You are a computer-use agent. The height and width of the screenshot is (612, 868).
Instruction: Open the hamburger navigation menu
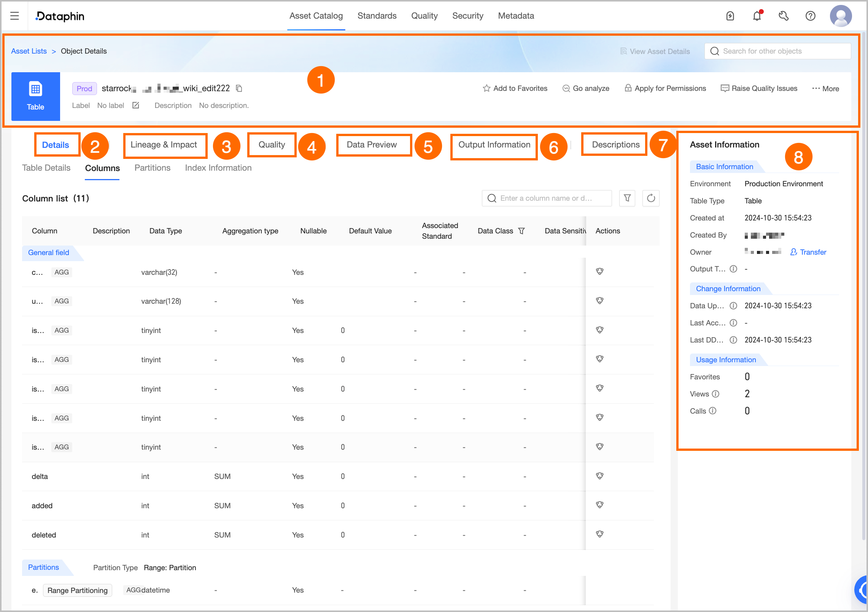(14, 16)
